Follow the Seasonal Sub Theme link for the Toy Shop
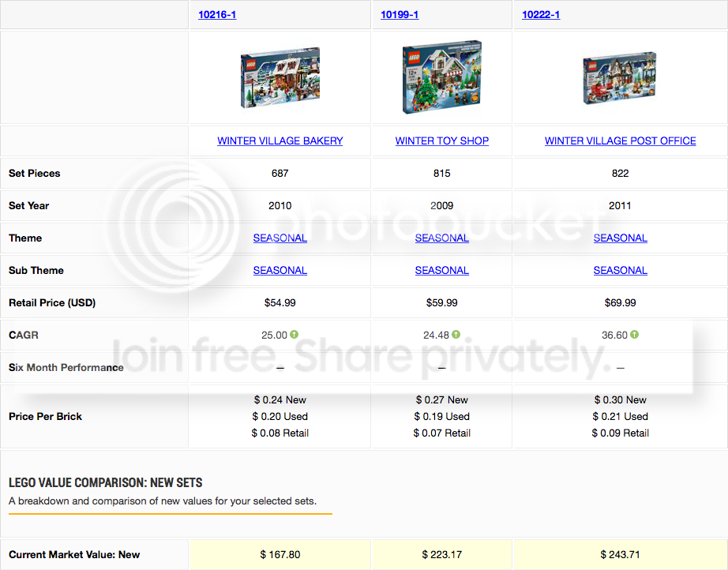 pos(442,270)
